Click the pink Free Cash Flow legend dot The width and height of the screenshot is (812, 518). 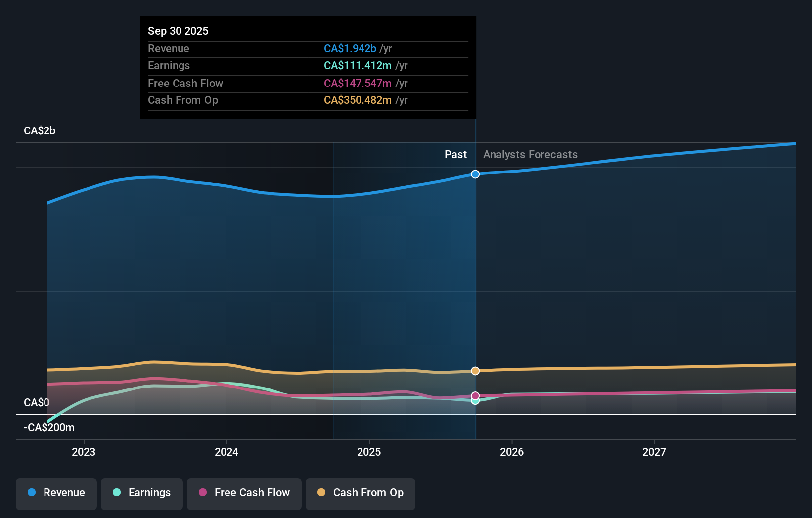(x=203, y=493)
